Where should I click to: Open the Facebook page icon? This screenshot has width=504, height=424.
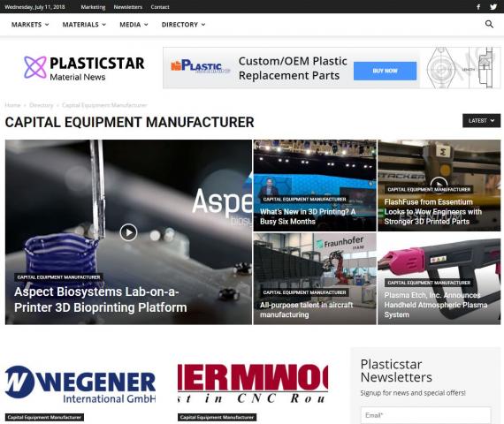click(x=478, y=7)
